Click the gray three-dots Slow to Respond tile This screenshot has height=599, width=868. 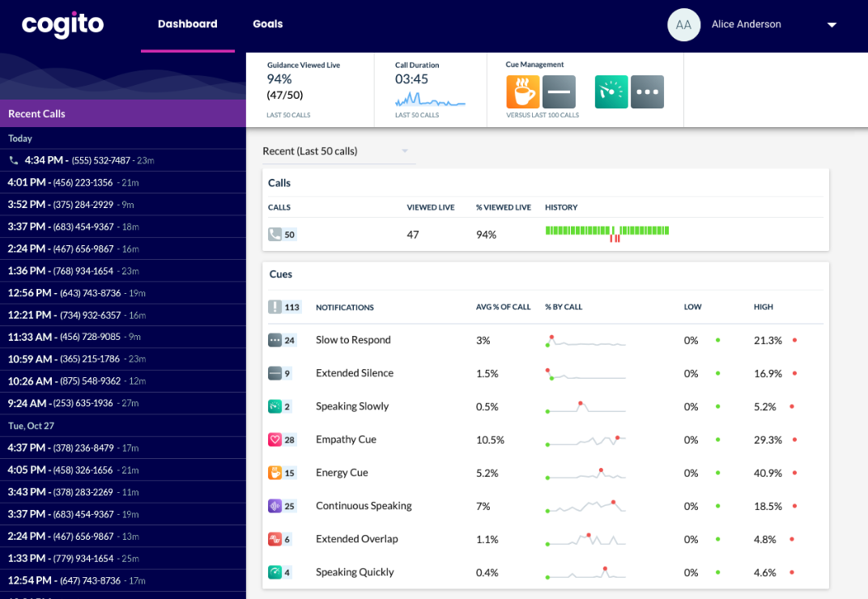coord(647,91)
